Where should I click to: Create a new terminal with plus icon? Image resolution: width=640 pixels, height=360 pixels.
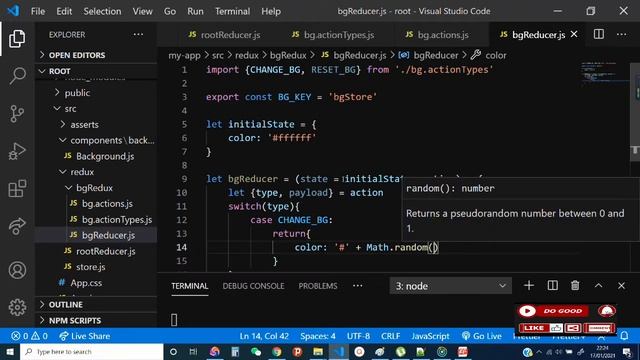pos(529,286)
